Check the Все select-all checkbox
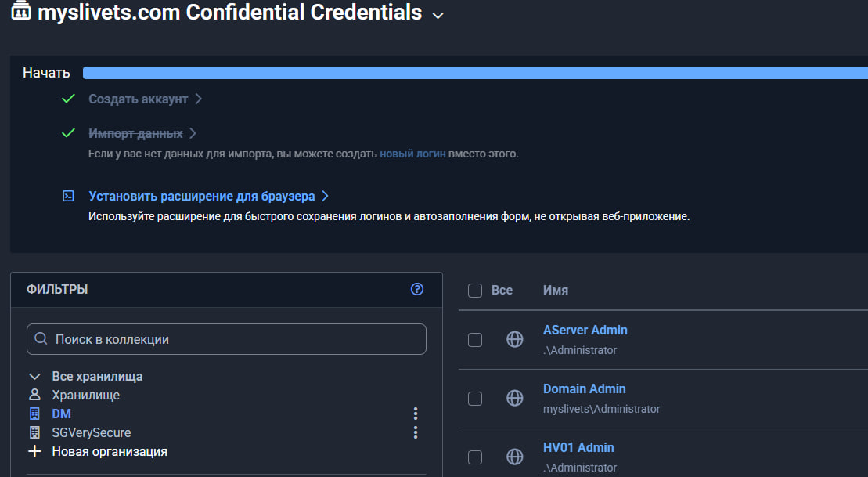 click(x=474, y=291)
